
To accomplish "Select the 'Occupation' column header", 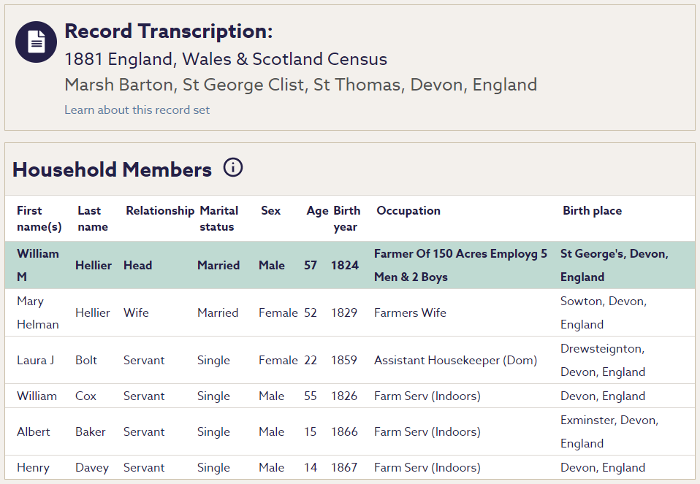I will tap(408, 211).
